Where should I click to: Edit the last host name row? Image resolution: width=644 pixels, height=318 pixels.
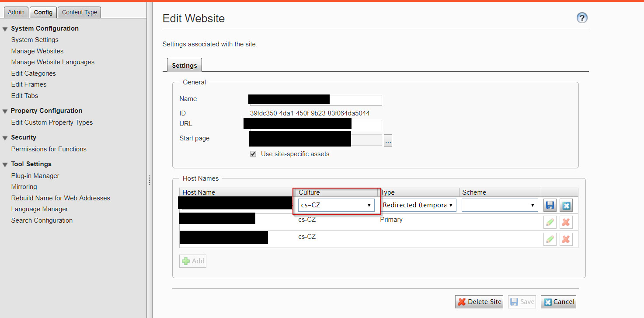point(550,239)
